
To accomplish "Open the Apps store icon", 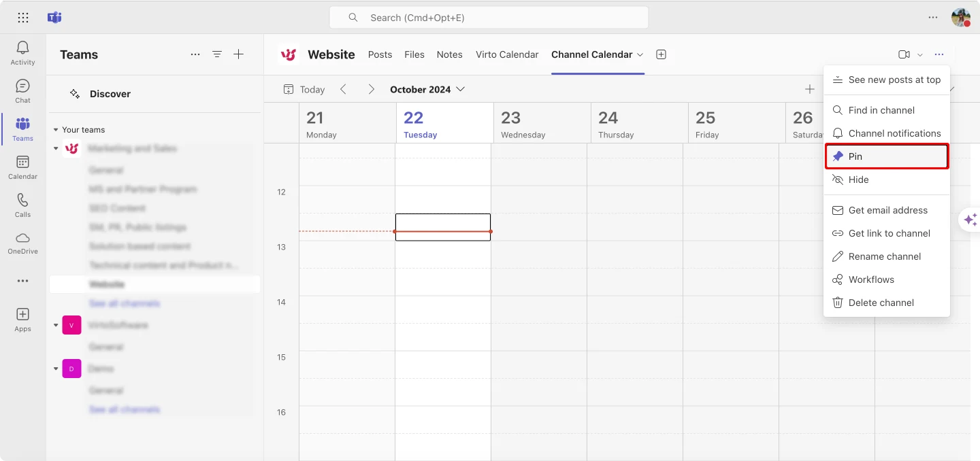I will pos(23,320).
